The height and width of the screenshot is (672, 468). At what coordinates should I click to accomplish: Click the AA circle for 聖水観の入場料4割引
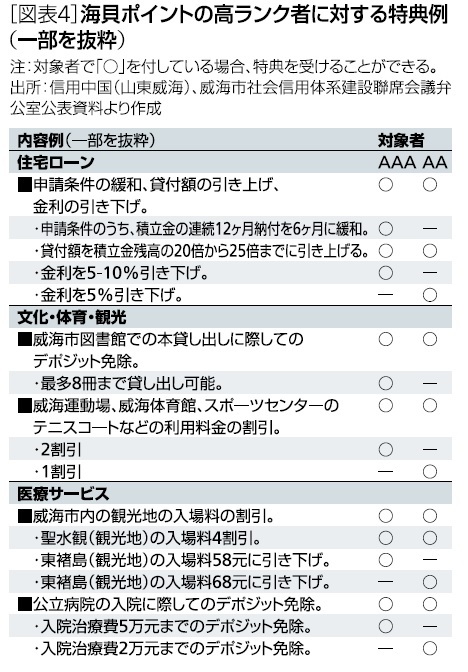pyautogui.click(x=430, y=538)
